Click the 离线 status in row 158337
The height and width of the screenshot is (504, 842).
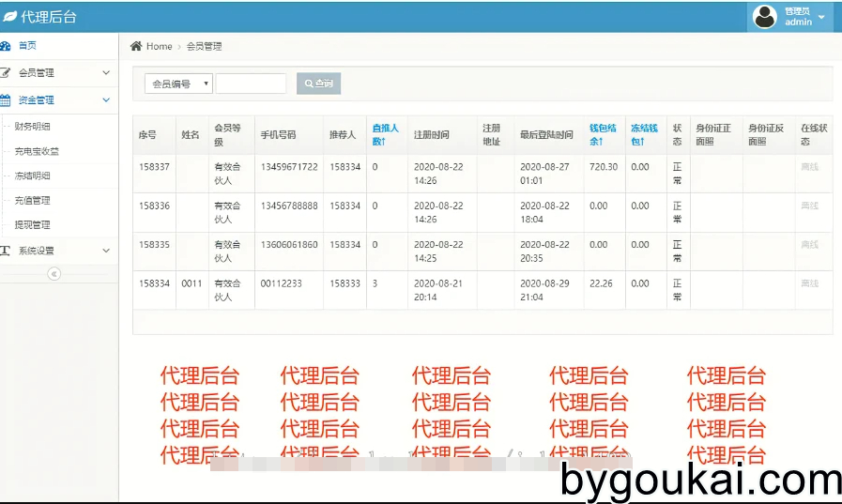pyautogui.click(x=810, y=167)
